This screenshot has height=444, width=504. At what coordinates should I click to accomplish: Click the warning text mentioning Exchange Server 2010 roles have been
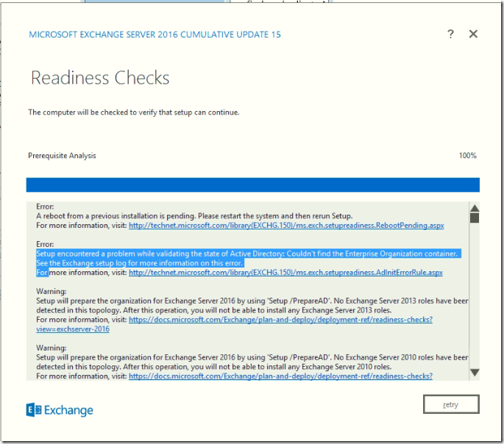[252, 357]
